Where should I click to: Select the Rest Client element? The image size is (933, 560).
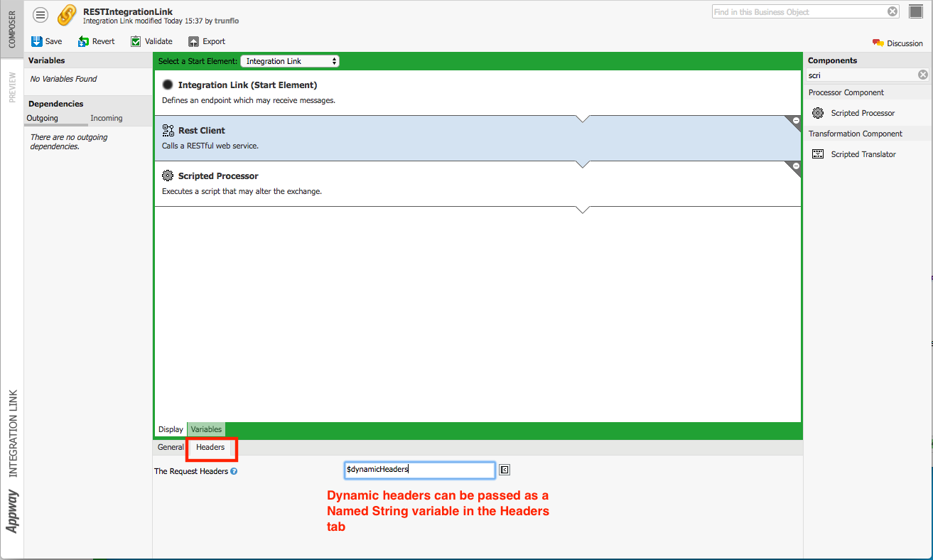[x=478, y=138]
